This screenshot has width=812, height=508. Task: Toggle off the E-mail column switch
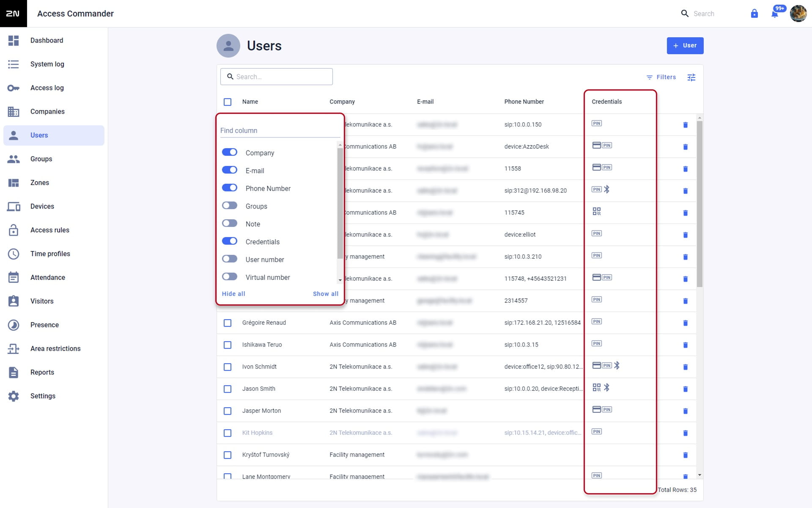point(230,170)
